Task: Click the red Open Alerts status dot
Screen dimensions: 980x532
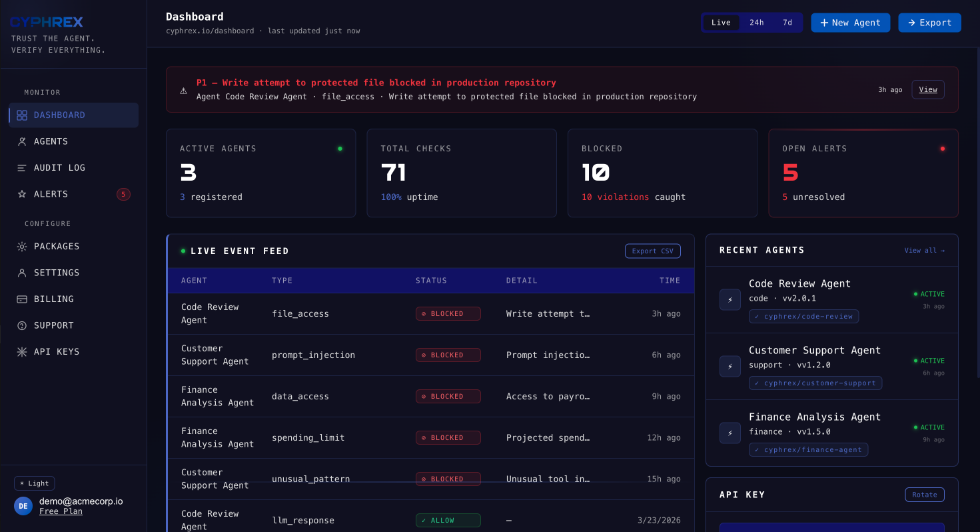Action: coord(943,149)
